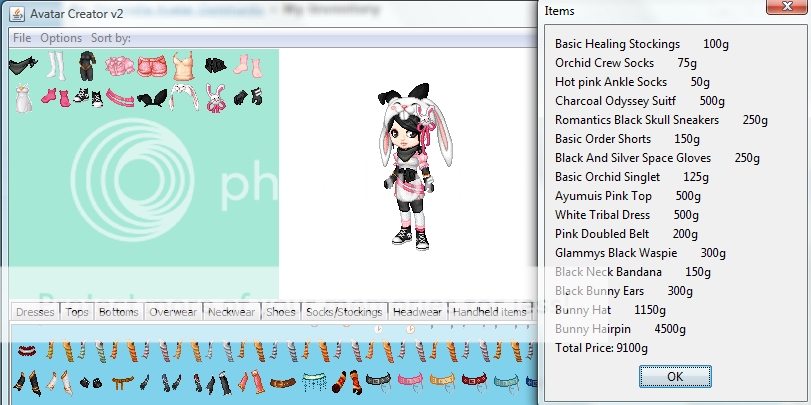This screenshot has height=405, width=811.
Task: Open the Shoes category tab
Action: (281, 312)
